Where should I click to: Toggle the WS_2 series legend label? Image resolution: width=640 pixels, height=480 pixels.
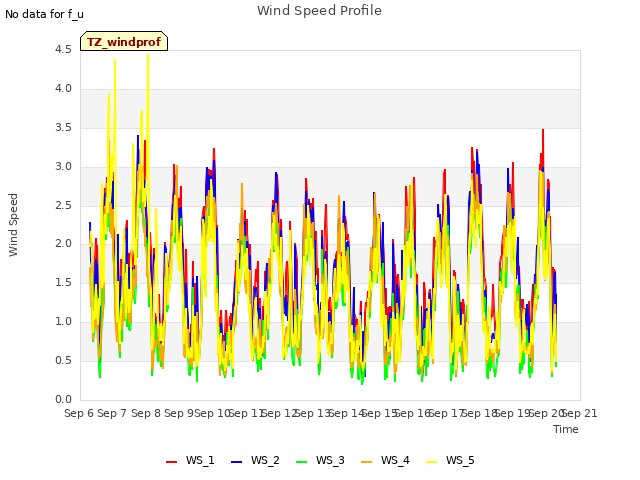(x=265, y=461)
